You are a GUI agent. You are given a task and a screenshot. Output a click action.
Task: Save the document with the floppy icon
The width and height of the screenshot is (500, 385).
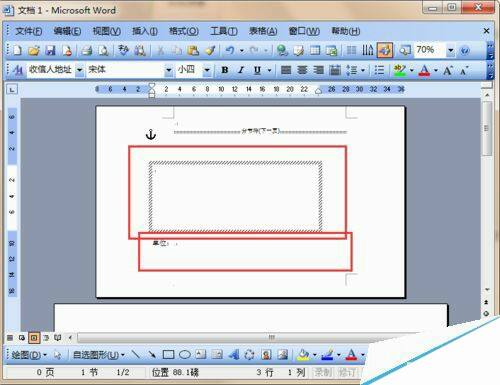[x=50, y=50]
